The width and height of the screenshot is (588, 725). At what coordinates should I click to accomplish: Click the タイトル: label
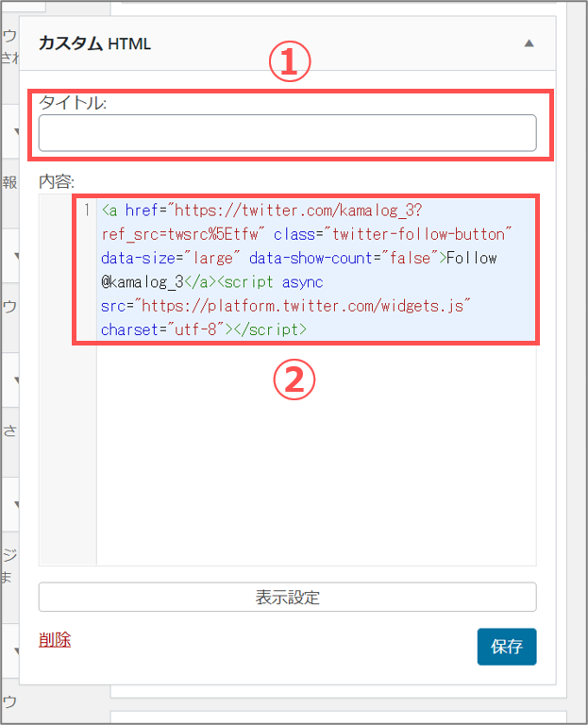coord(73,103)
